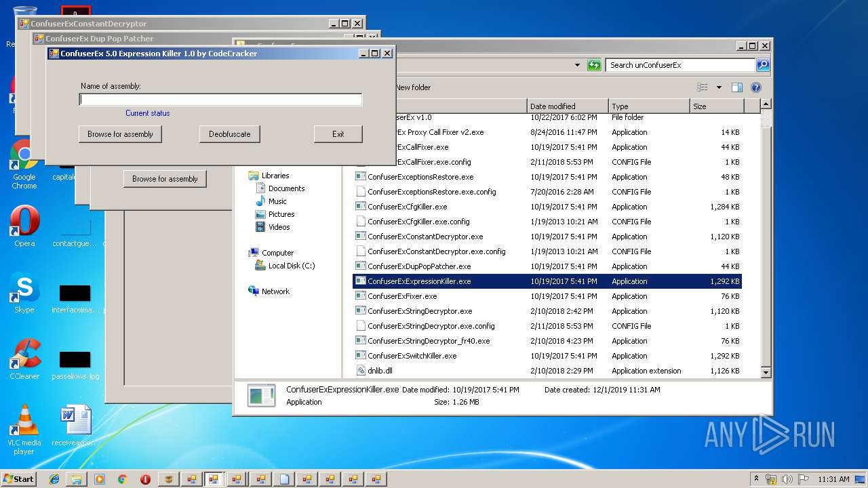Open the receiveacco Word document on desktop
This screenshot has height=488, width=868.
point(75,427)
